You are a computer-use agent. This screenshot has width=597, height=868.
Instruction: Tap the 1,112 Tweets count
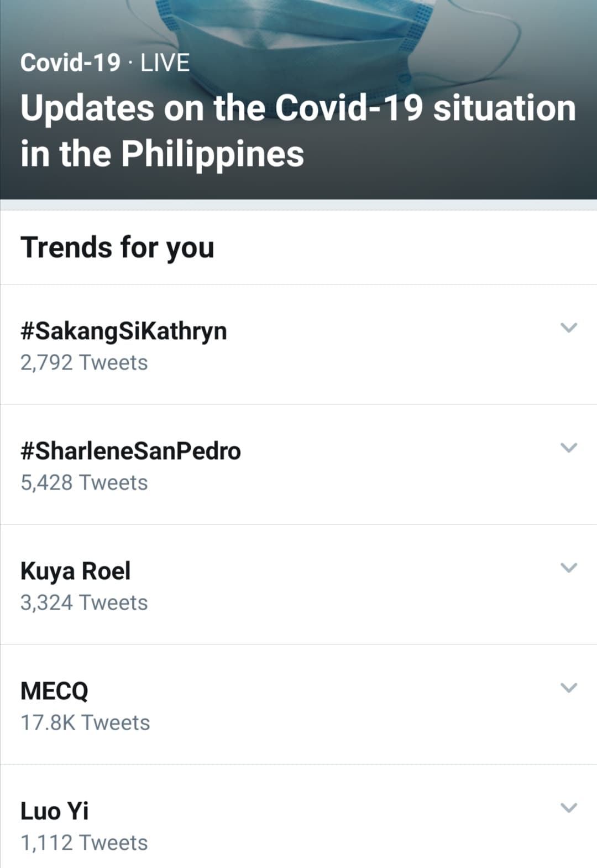(x=84, y=843)
